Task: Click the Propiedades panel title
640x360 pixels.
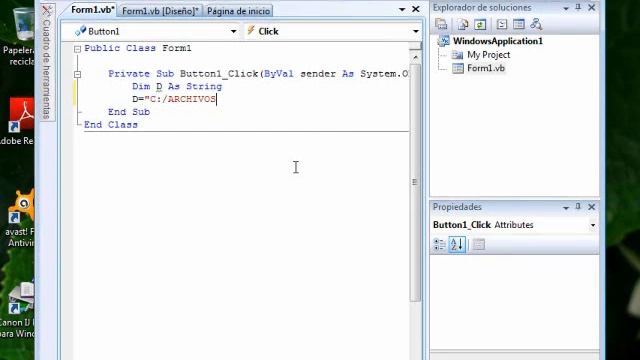Action: 457,207
